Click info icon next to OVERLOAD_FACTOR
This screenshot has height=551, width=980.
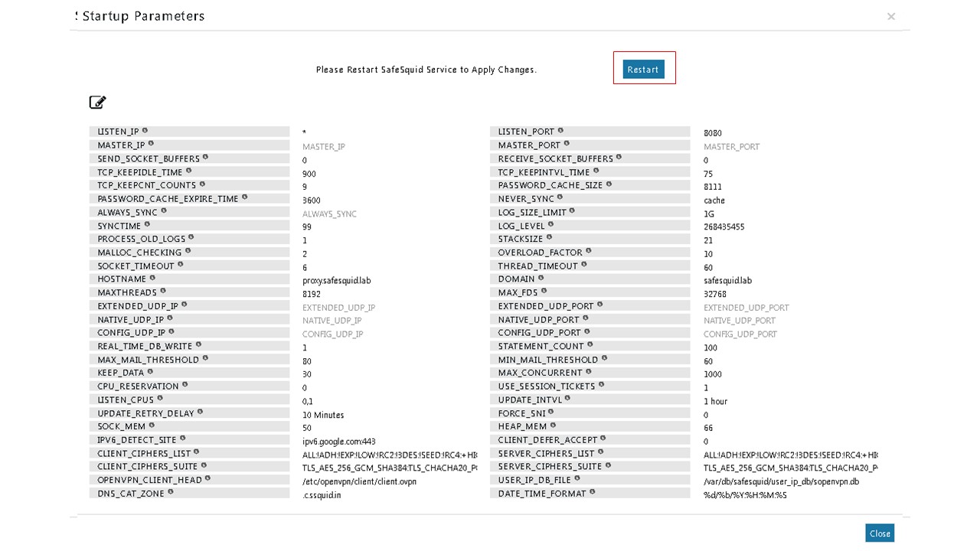589,251
